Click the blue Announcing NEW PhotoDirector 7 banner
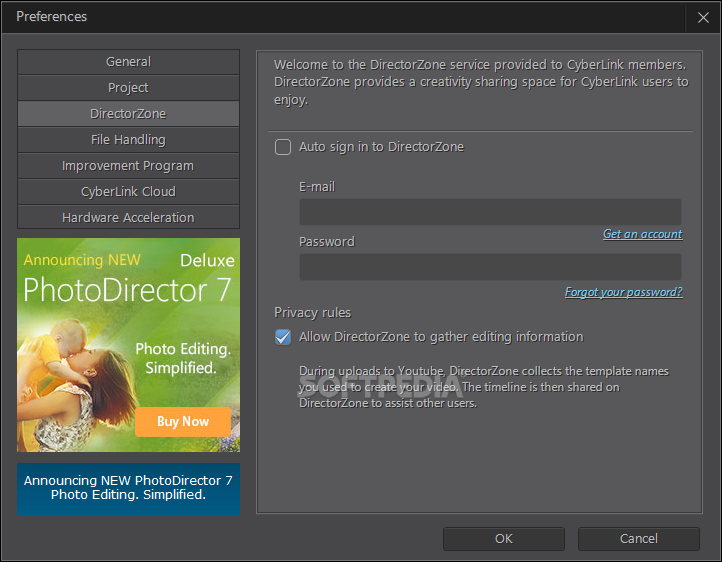This screenshot has height=562, width=722. point(128,489)
